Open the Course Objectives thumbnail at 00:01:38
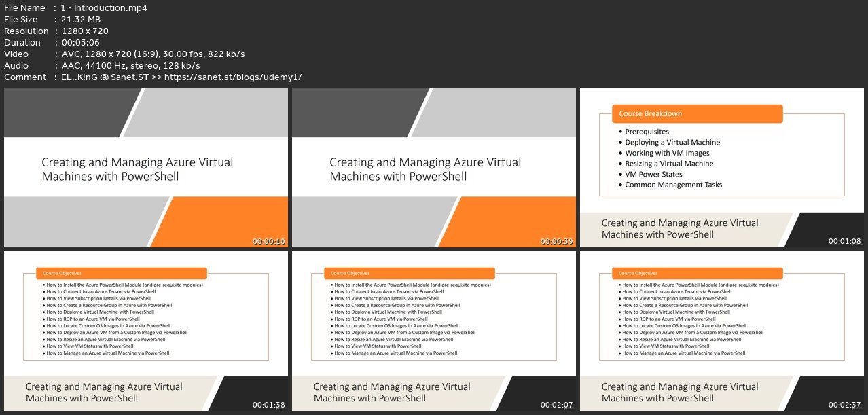The height and width of the screenshot is (415, 868). click(146, 331)
